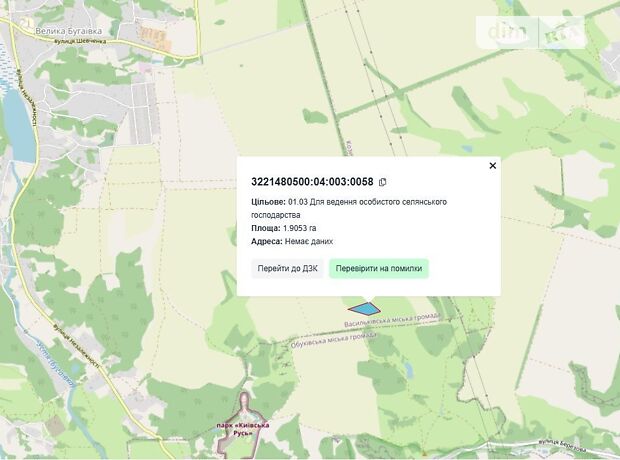
Task: Click 'вулиця Шевченка' street label
Action: pos(80,41)
